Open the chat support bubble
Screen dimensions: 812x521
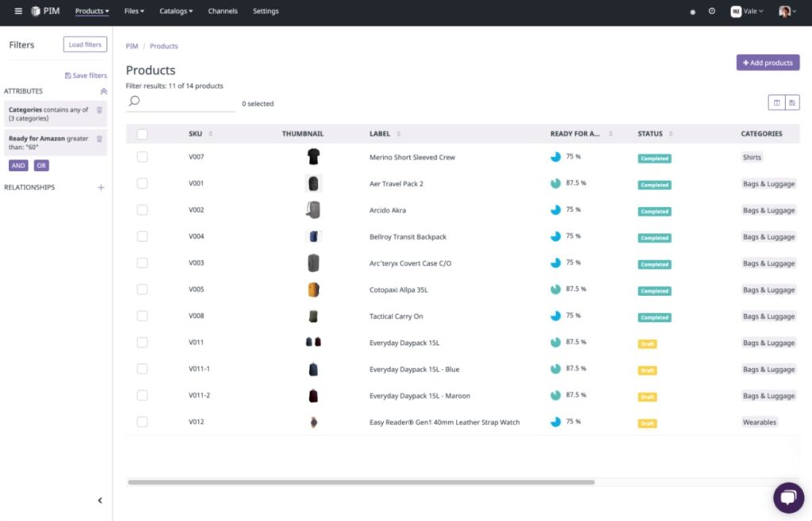coord(787,497)
